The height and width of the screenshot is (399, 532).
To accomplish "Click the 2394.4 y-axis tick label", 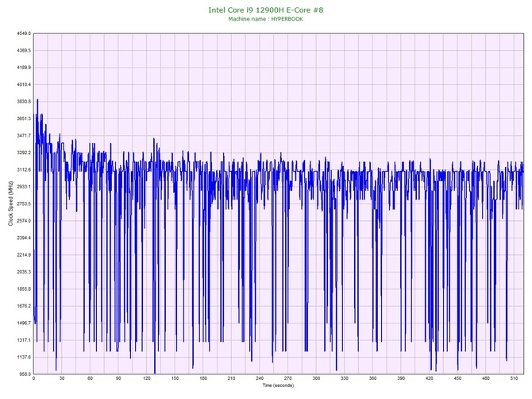I will click(x=20, y=238).
